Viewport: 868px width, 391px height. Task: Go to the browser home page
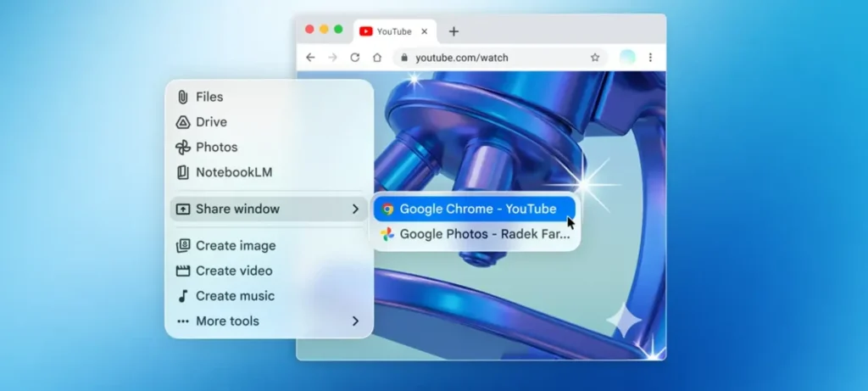[377, 58]
